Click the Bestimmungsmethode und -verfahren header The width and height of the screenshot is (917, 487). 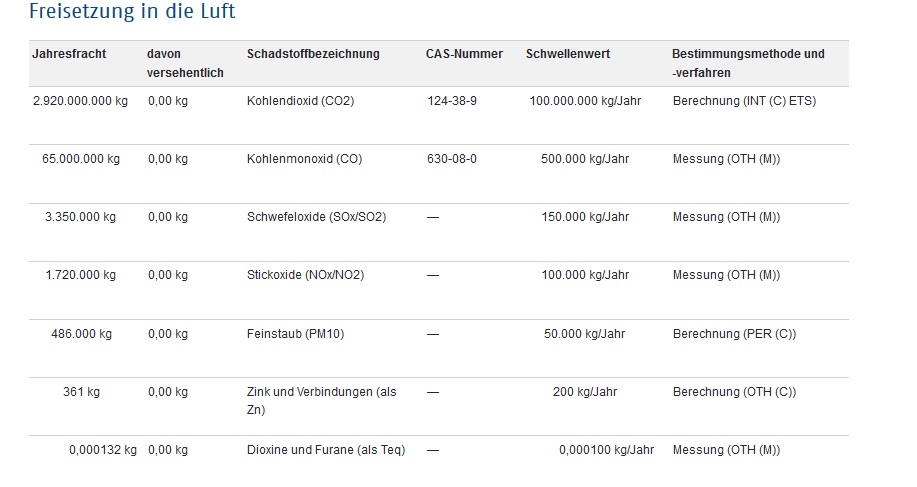click(748, 63)
